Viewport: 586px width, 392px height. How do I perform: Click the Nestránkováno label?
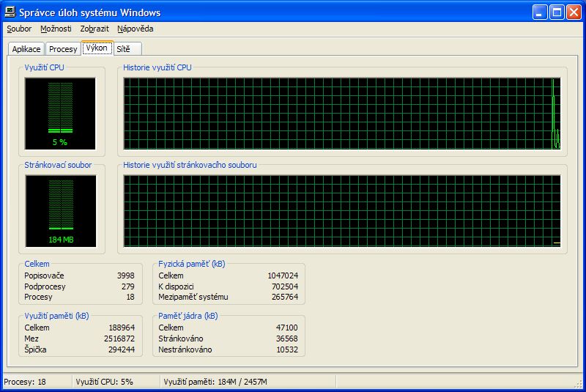tap(185, 350)
